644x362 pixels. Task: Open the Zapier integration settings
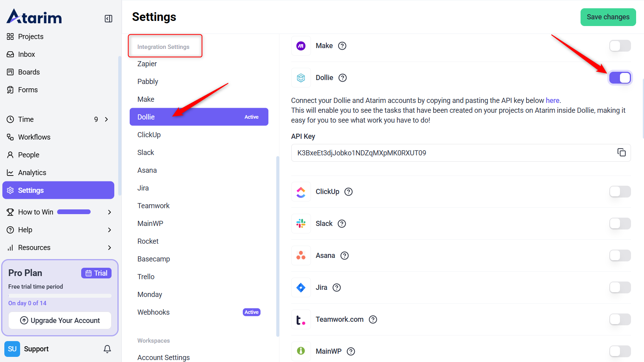point(147,64)
